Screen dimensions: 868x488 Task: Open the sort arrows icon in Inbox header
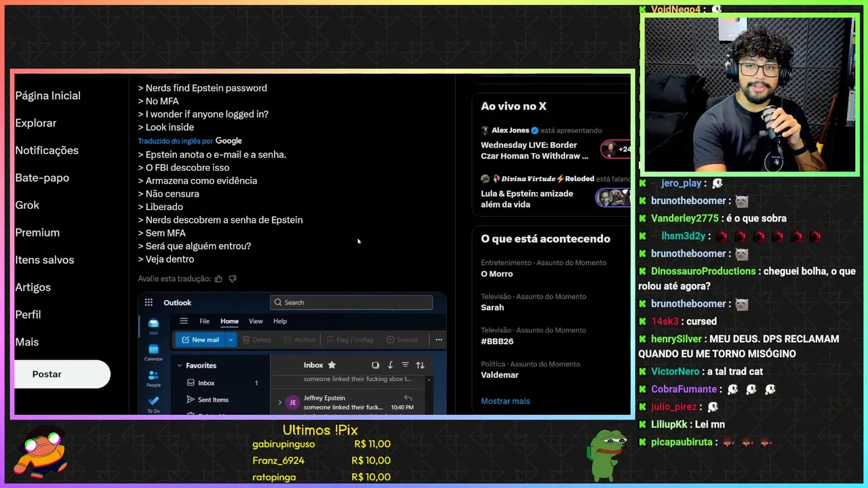coord(420,365)
